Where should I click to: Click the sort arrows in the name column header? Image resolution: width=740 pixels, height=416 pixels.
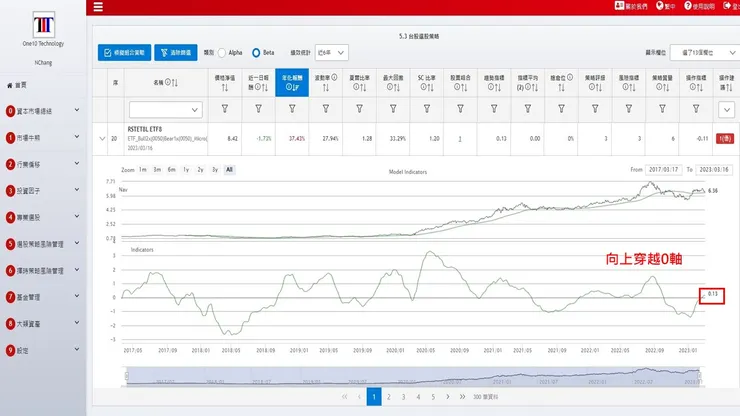coord(175,83)
